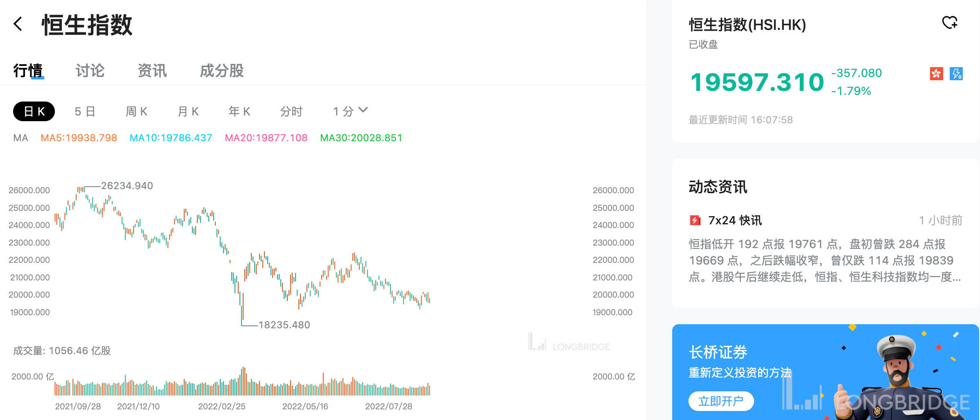Open the 成分股 tab

[x=221, y=71]
